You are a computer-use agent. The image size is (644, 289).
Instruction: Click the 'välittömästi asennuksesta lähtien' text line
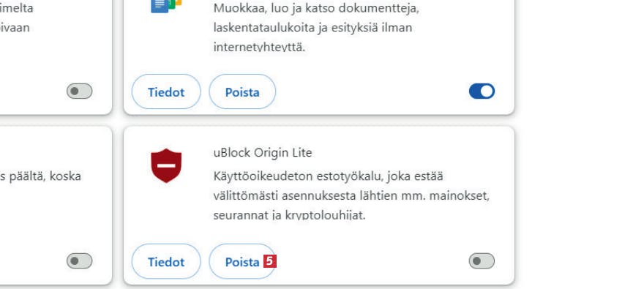351,196
